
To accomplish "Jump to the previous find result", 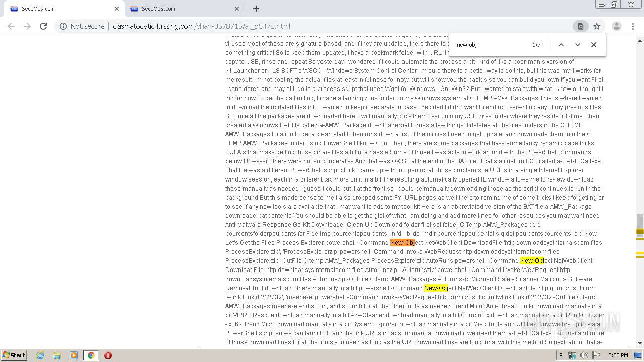I will pos(561,45).
